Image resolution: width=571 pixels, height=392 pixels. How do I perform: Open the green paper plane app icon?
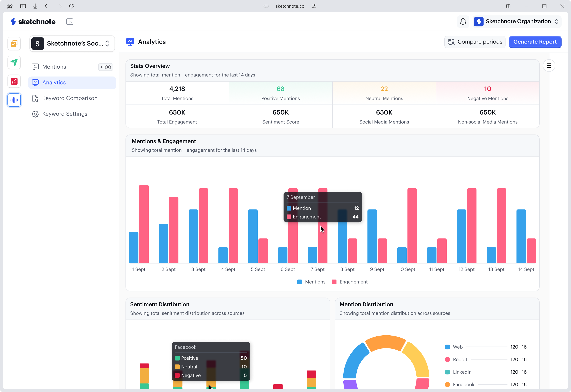[14, 62]
